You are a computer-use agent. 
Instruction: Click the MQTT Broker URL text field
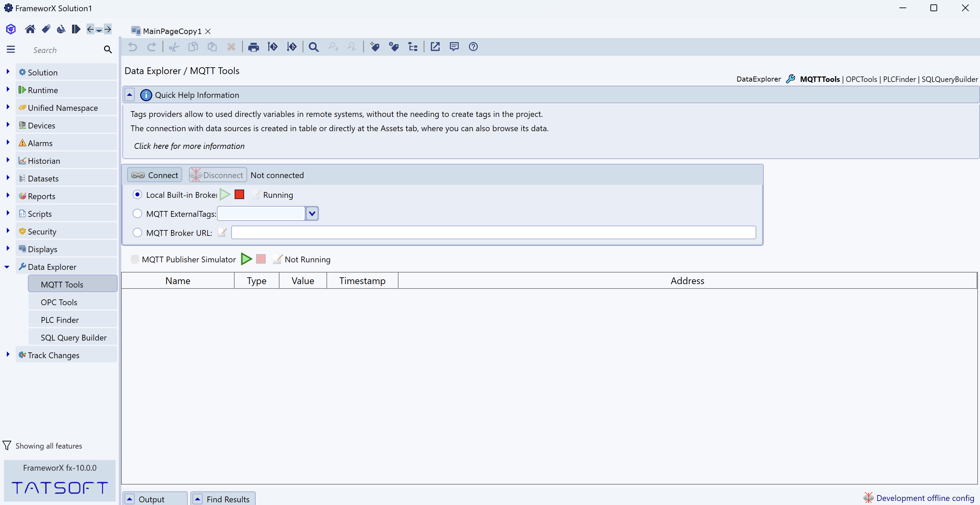point(493,232)
